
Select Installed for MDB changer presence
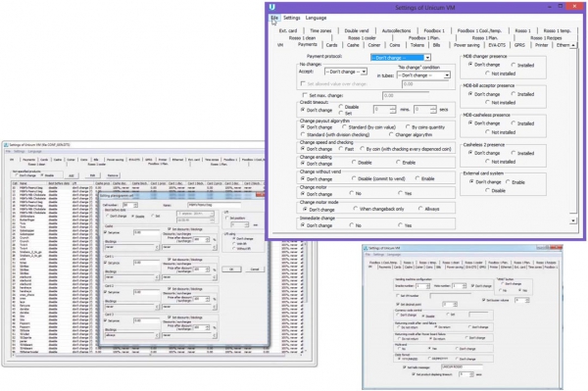click(514, 65)
